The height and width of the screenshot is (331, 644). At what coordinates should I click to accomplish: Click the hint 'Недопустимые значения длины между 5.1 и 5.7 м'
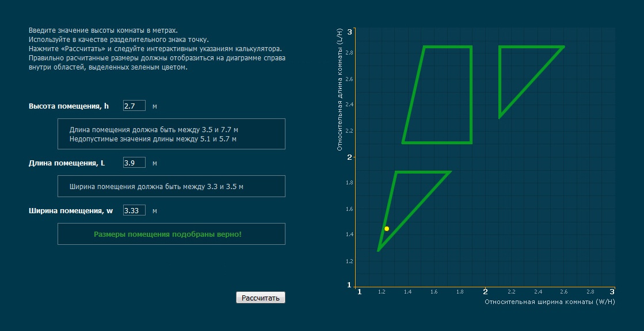click(x=153, y=138)
